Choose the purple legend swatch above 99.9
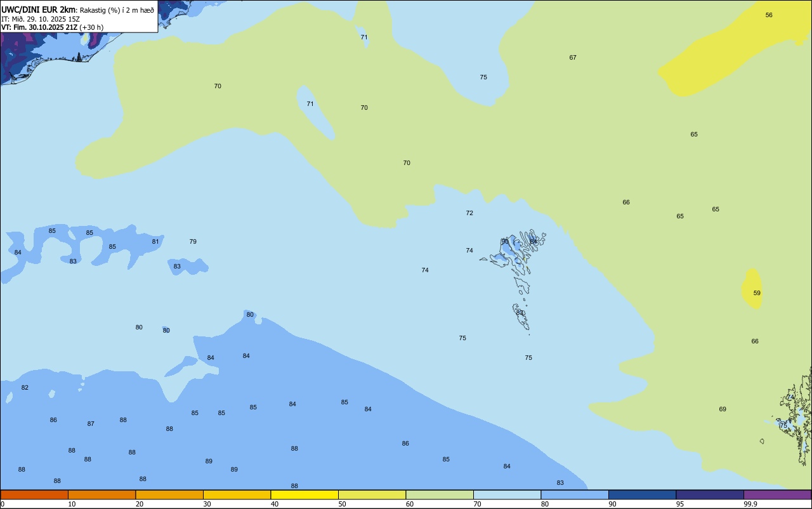The height and width of the screenshot is (509, 812). (x=778, y=494)
